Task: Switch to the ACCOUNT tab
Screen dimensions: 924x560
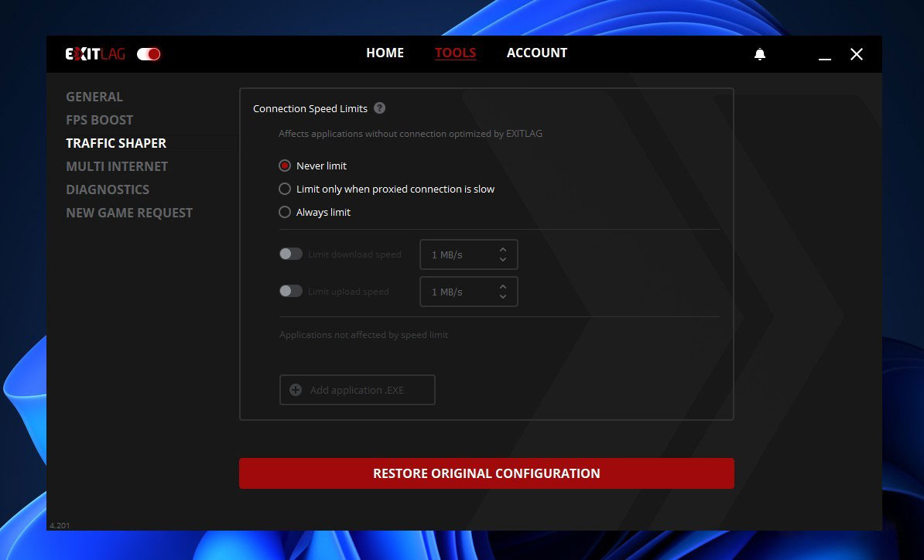Action: 536,53
